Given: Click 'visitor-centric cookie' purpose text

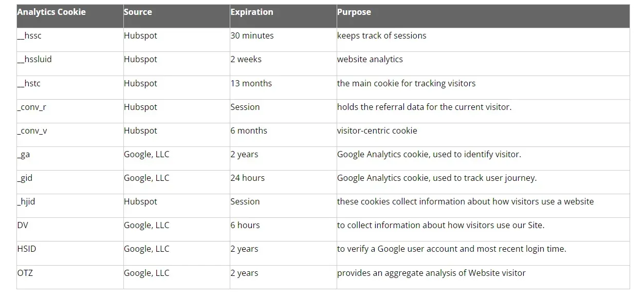Looking at the screenshot, I should 377,131.
